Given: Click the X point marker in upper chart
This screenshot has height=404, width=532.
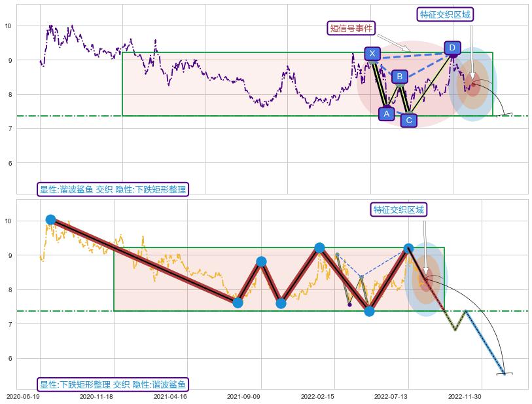Looking at the screenshot, I should click(x=372, y=54).
